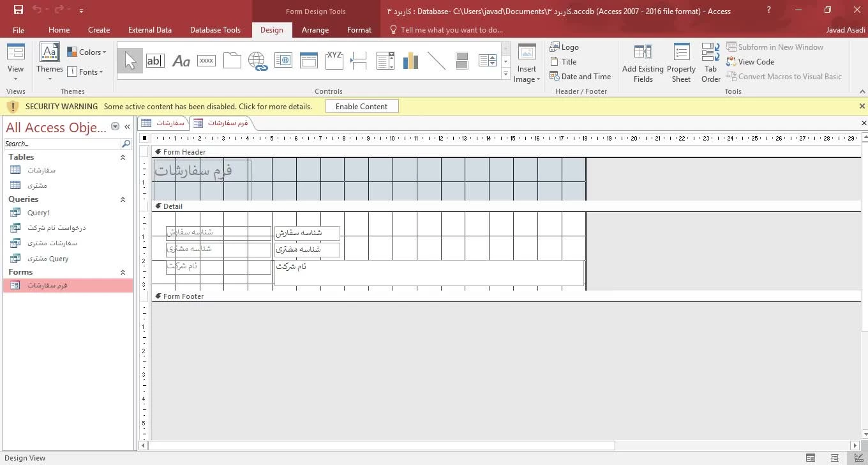Image resolution: width=868 pixels, height=465 pixels.
Task: Pick the Text Box control
Action: (x=155, y=61)
